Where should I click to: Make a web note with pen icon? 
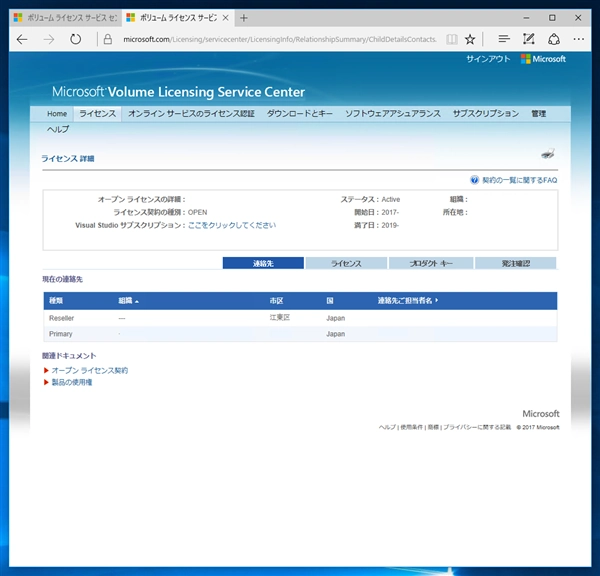pyautogui.click(x=528, y=39)
